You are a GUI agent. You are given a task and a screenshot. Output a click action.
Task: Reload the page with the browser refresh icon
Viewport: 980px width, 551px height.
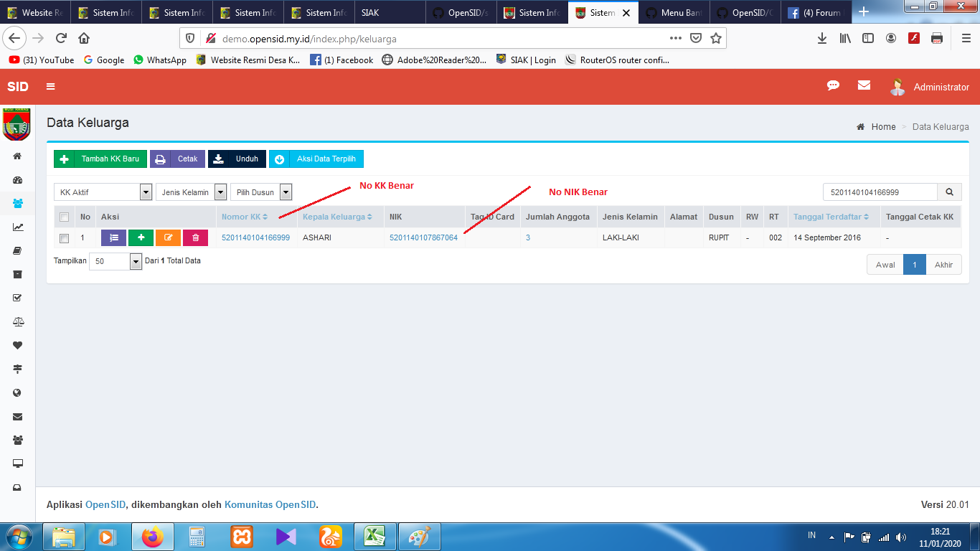coord(61,38)
